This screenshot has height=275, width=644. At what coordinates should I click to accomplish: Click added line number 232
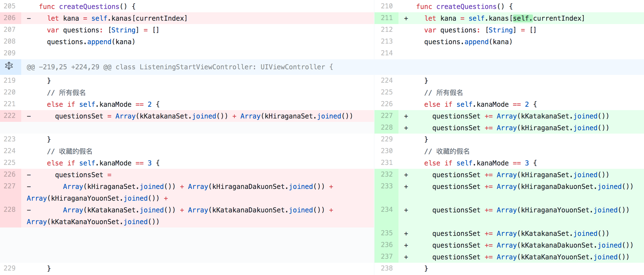pos(386,175)
